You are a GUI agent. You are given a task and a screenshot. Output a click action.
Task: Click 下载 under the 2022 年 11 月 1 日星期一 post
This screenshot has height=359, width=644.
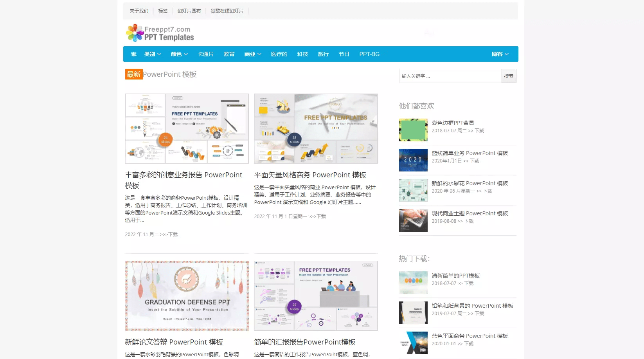321,216
